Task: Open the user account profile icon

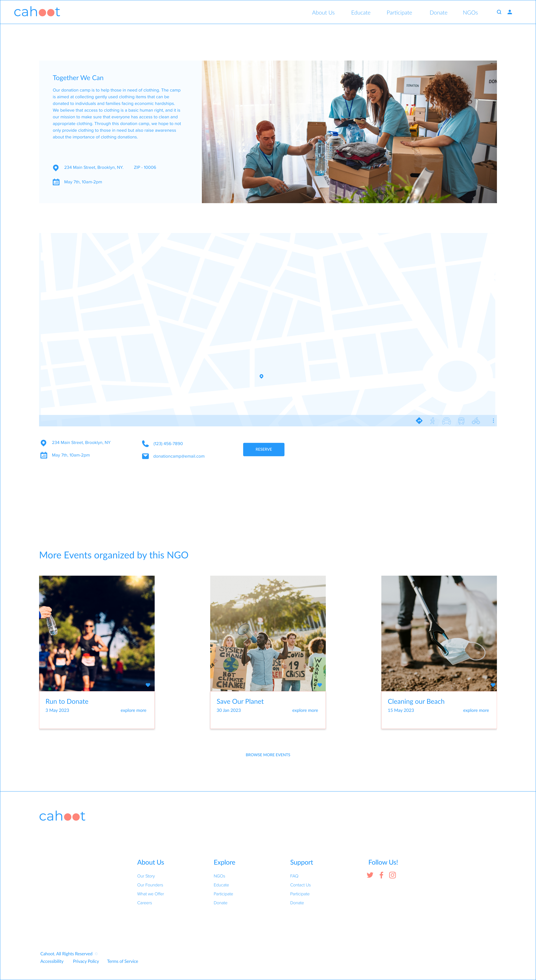Action: click(x=510, y=12)
